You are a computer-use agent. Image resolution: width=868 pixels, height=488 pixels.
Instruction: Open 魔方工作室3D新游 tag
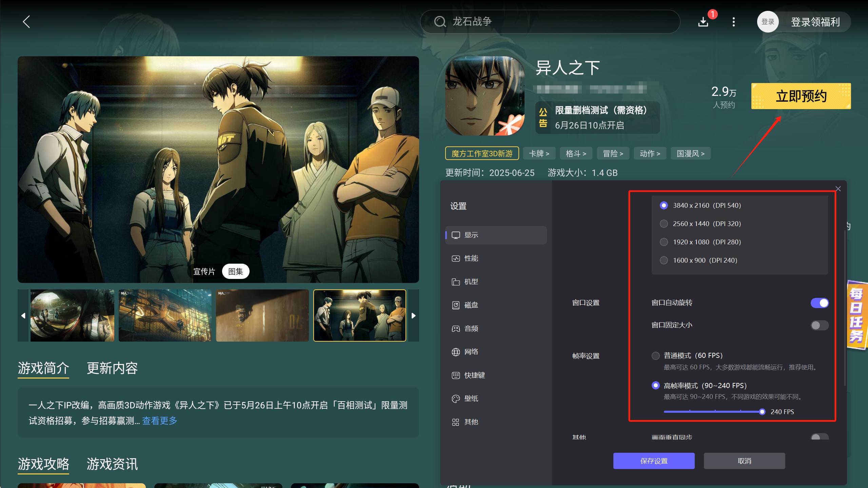pyautogui.click(x=482, y=154)
